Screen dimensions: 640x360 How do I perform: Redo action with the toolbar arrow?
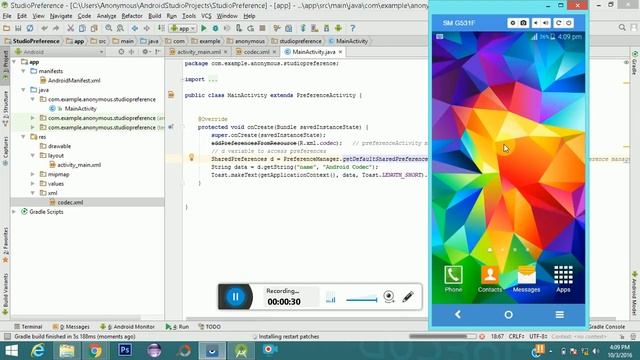click(56, 28)
